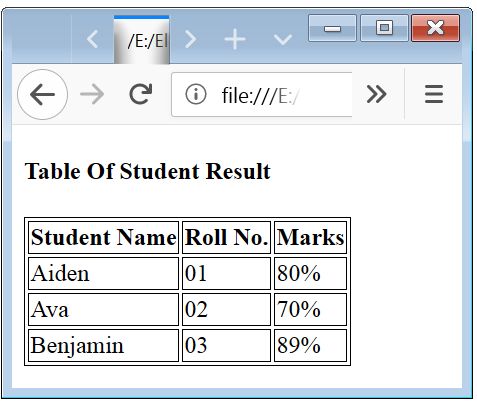This screenshot has width=477, height=401.
Task: Click the 70% marks cell
Action: click(x=310, y=309)
